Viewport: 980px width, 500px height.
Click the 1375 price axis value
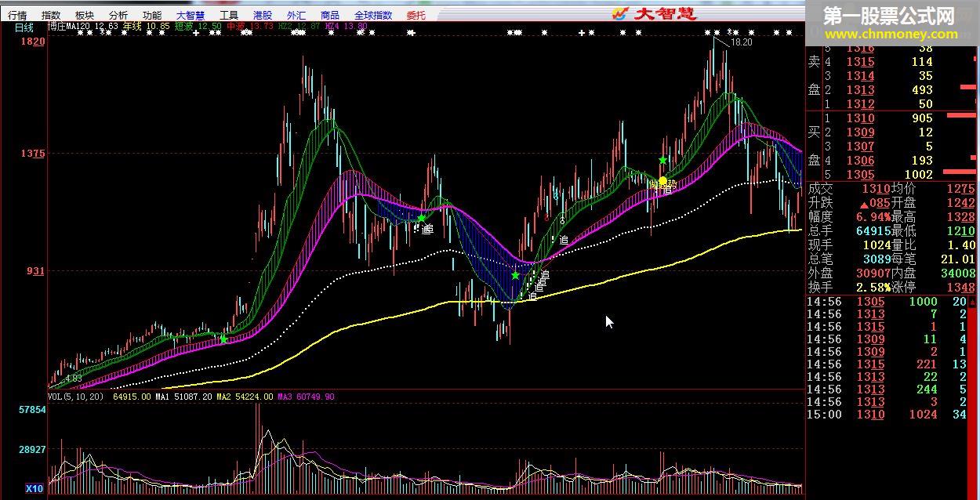pyautogui.click(x=33, y=154)
